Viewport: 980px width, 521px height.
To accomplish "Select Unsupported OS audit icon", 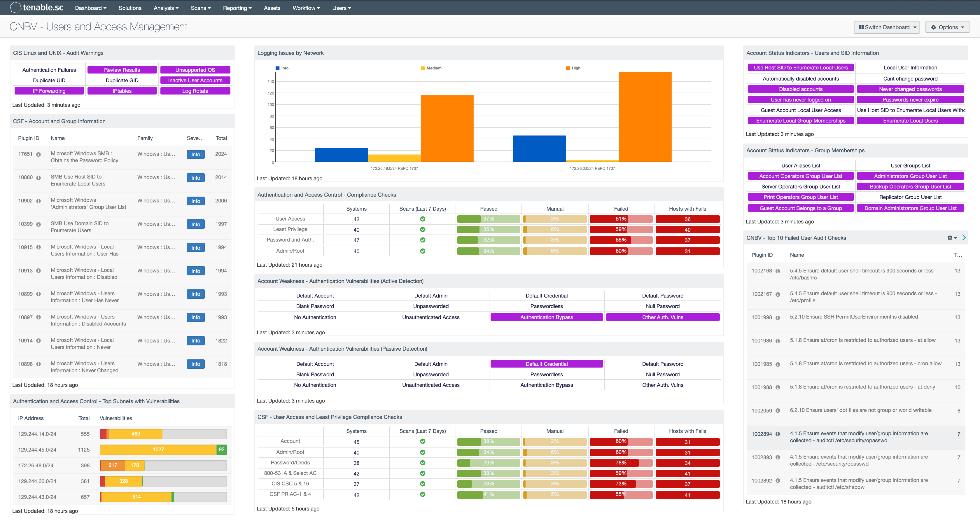I will tap(195, 69).
